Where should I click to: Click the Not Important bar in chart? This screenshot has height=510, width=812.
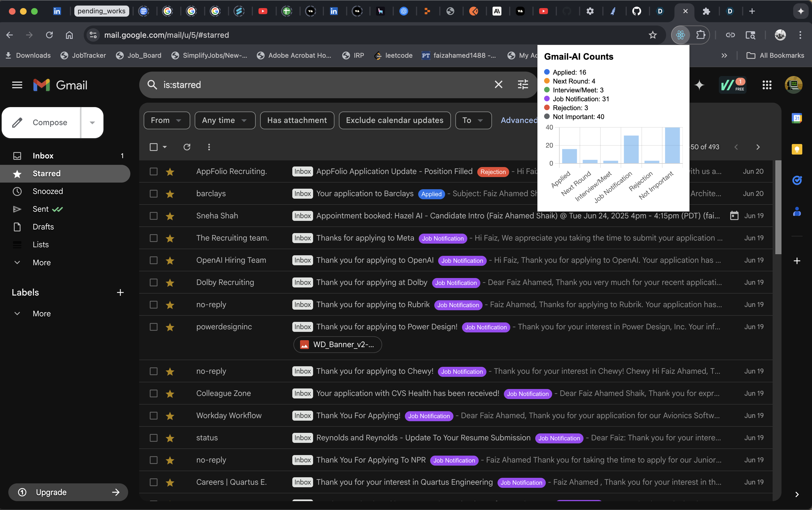click(672, 146)
